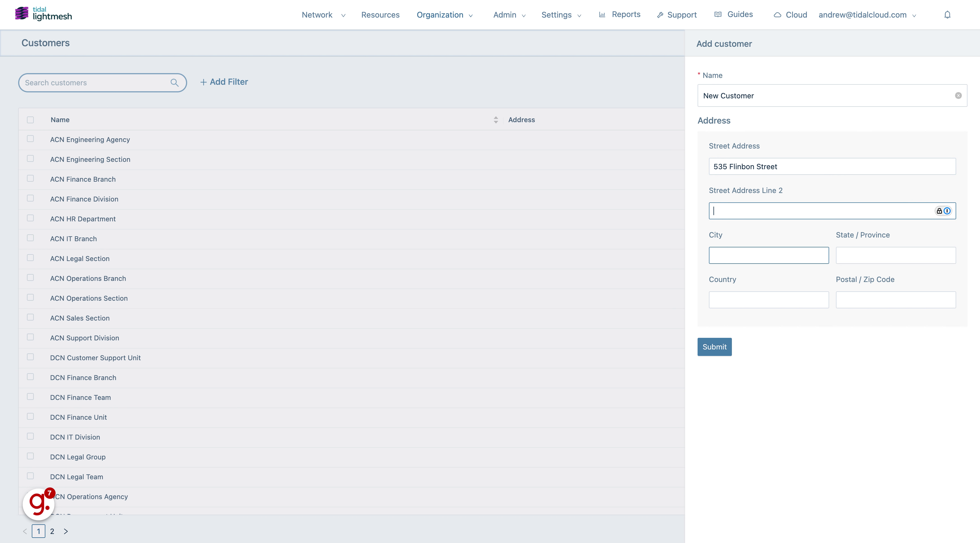Click the search magnifier icon
980x543 pixels.
(x=175, y=82)
